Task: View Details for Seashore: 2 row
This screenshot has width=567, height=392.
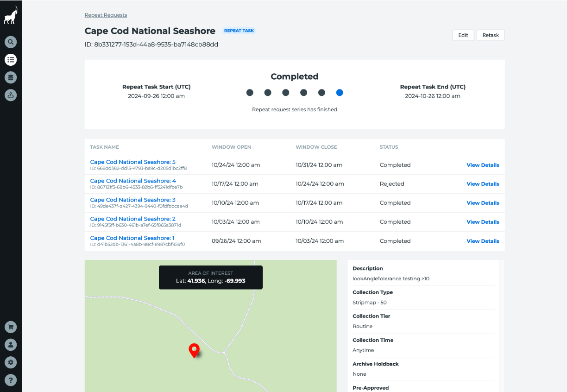Action: pos(483,222)
